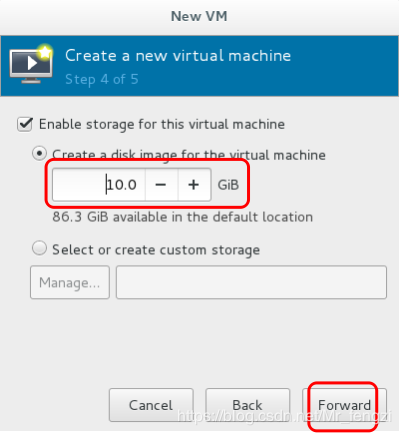Click the 10.0 disk size input field

pos(99,185)
